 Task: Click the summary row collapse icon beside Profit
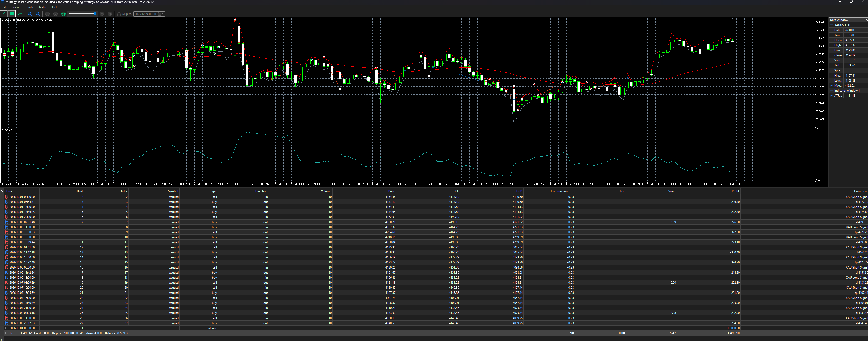[x=6, y=333]
